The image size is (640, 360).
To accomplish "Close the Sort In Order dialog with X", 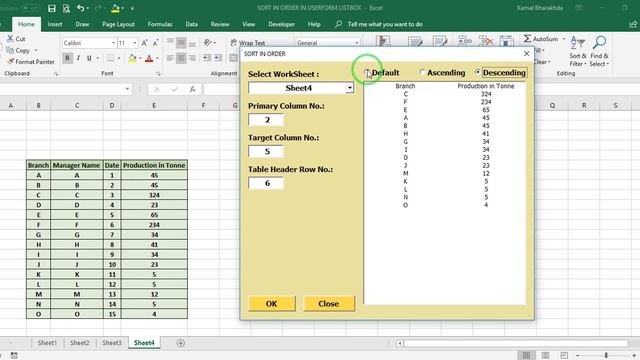I will (527, 53).
